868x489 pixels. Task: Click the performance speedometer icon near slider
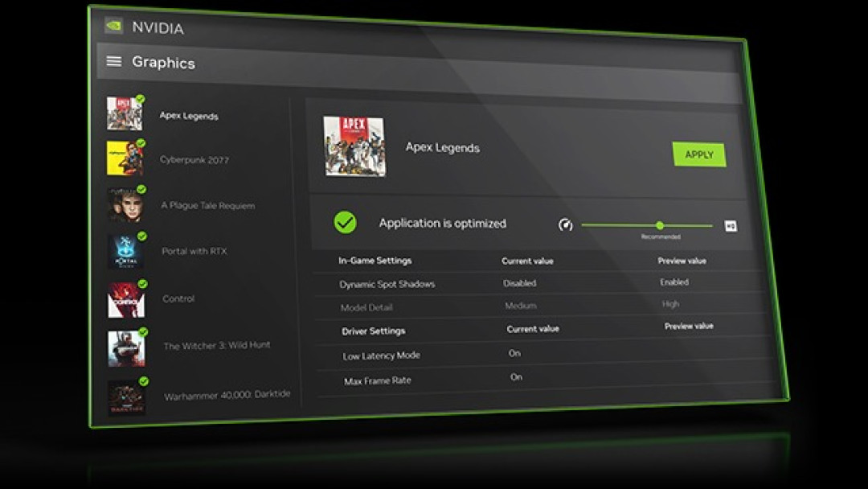pyautogui.click(x=565, y=225)
